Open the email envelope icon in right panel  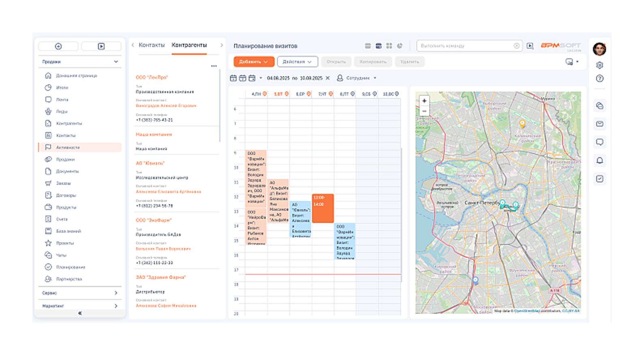pos(600,124)
